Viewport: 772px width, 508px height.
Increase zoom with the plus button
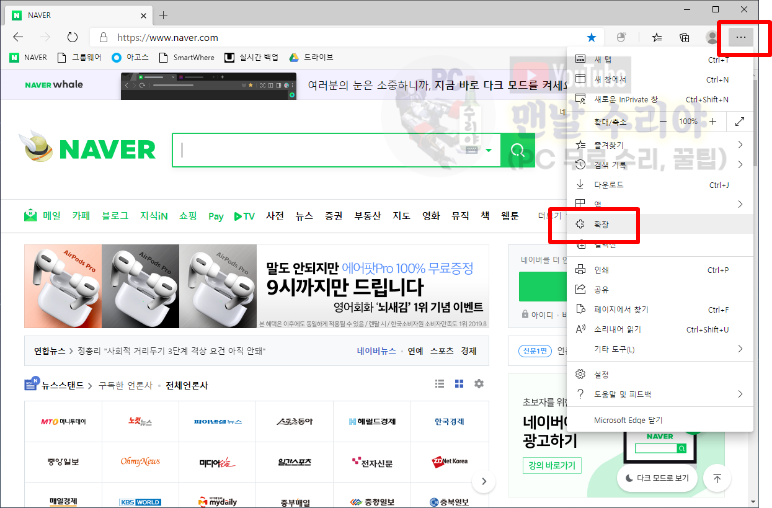pyautogui.click(x=712, y=122)
